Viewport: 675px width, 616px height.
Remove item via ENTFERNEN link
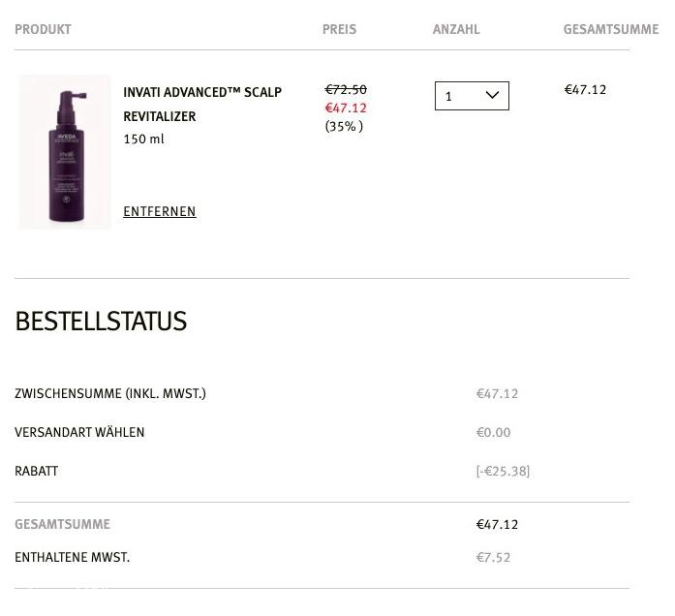click(160, 211)
